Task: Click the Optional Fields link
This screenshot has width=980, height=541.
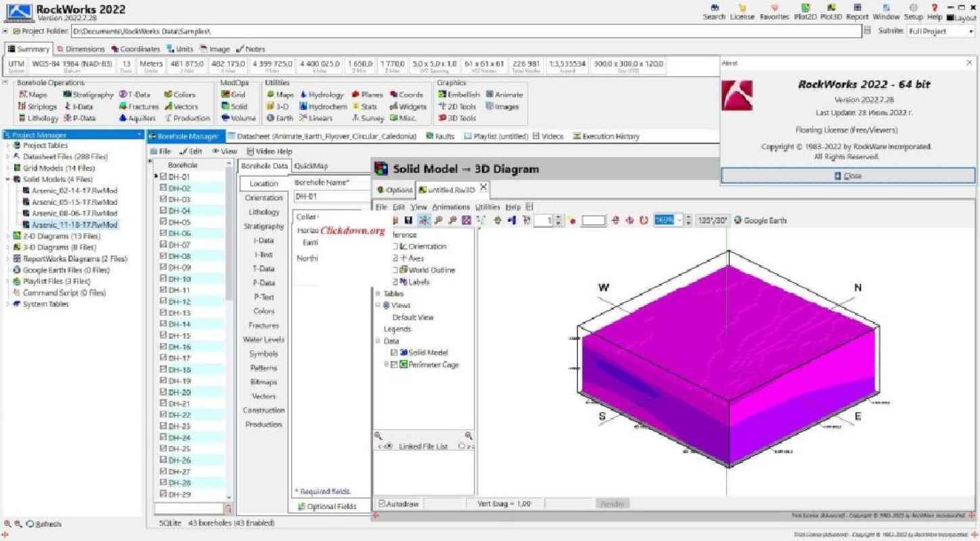Action: pos(329,506)
